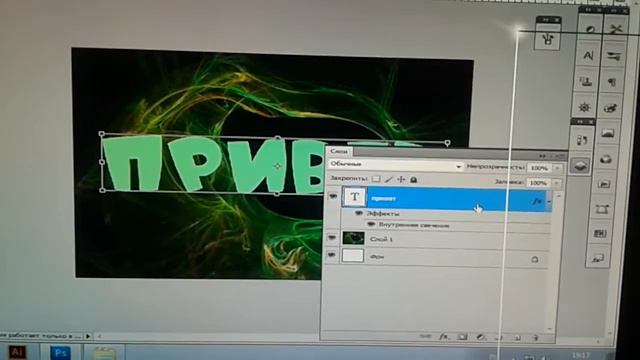The image size is (640, 360).
Task: Select the привет text layer row
Action: tap(446, 199)
